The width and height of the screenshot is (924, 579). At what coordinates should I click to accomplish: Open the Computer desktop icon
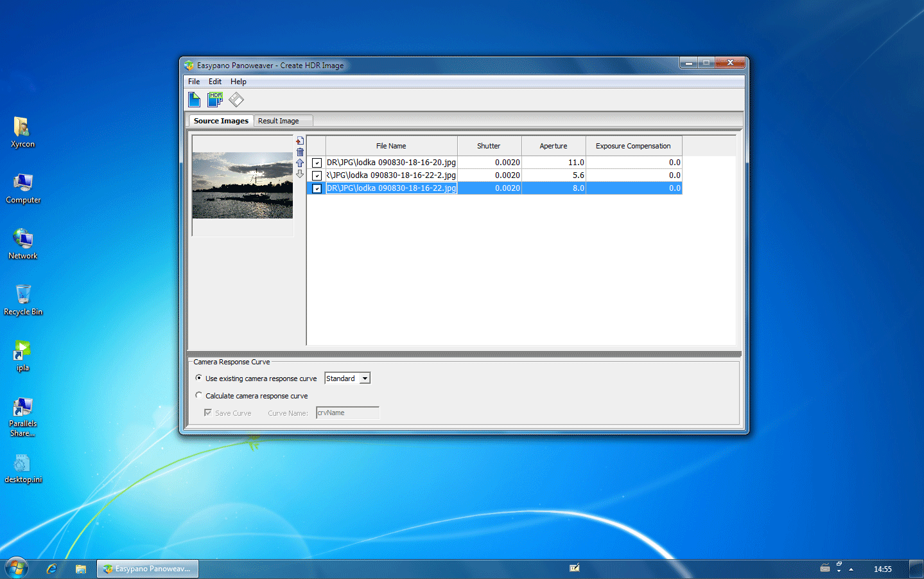point(22,188)
